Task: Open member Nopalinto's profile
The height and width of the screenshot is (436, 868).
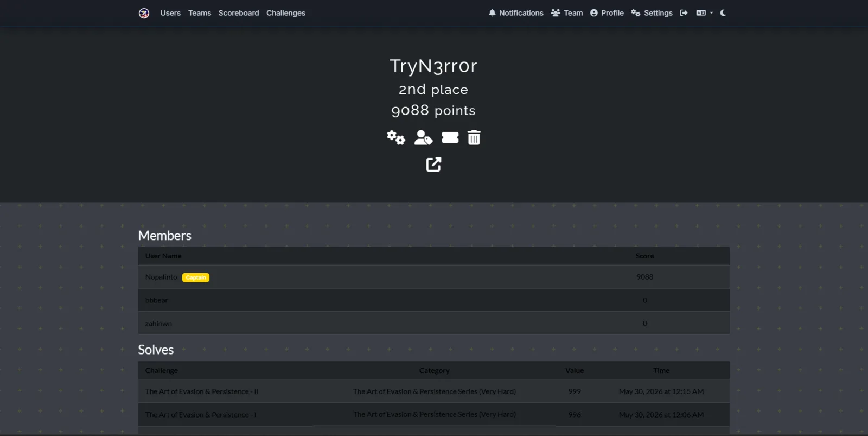Action: pos(161,277)
